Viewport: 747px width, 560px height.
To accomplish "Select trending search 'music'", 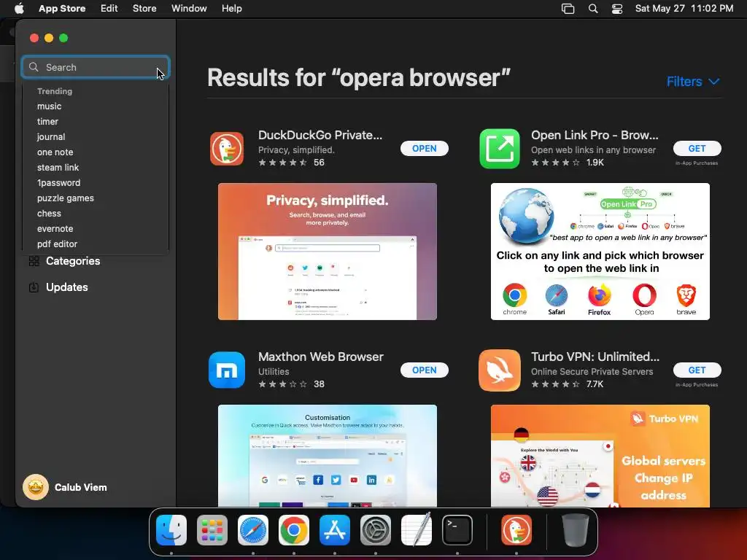I will [49, 106].
